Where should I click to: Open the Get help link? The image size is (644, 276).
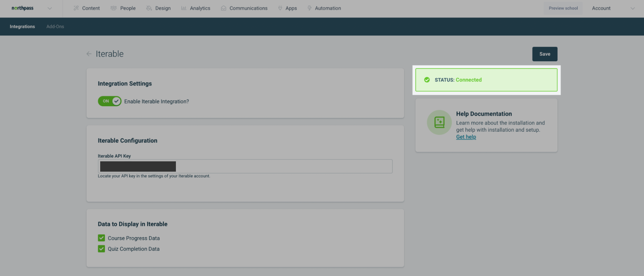[x=466, y=137]
